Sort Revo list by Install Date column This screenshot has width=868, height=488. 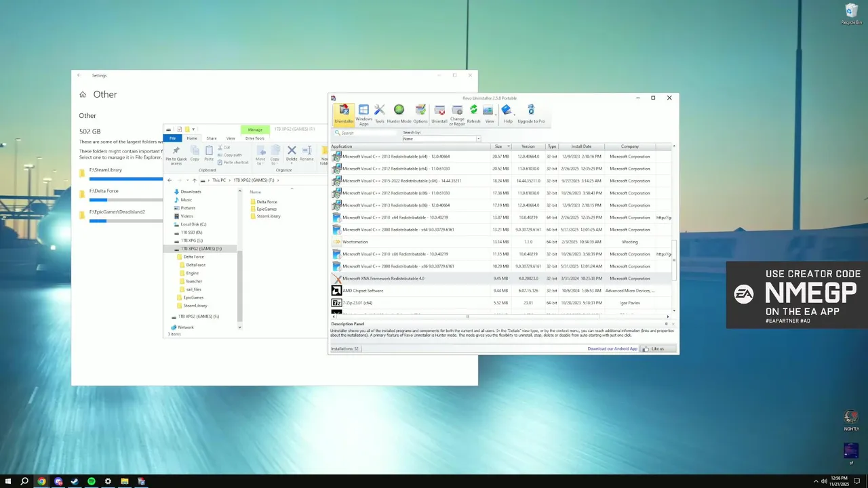pyautogui.click(x=581, y=146)
